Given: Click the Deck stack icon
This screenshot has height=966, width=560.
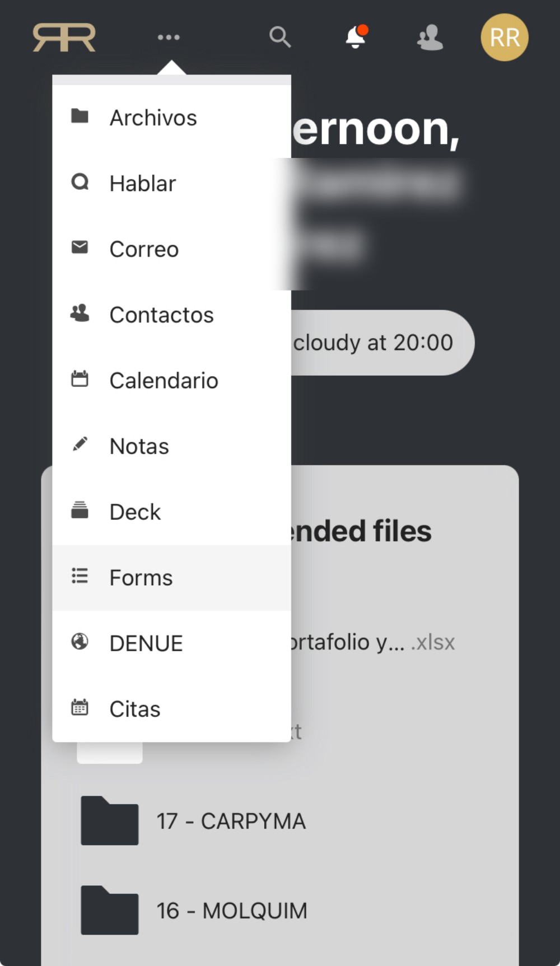Looking at the screenshot, I should click(x=80, y=510).
